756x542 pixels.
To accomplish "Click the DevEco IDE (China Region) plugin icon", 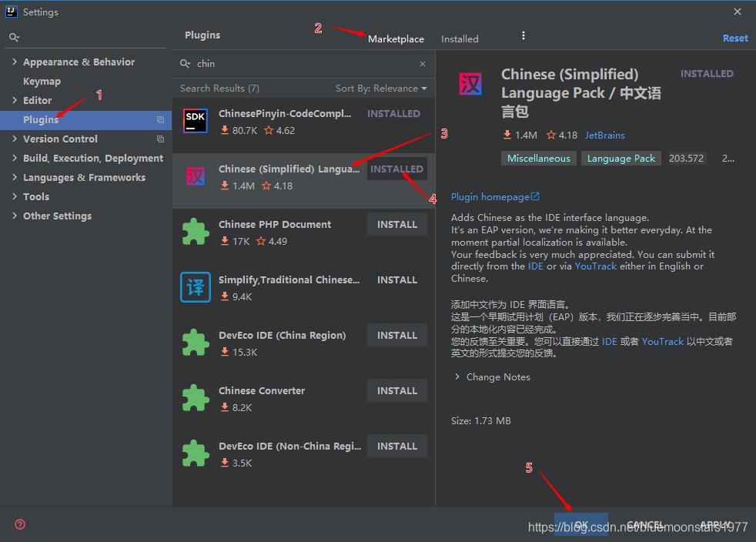I will tap(196, 343).
